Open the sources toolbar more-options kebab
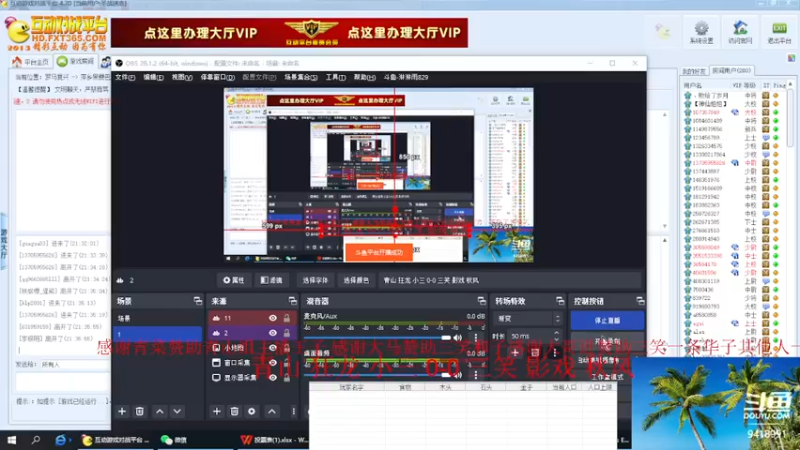This screenshot has height=450, width=800. point(293,411)
